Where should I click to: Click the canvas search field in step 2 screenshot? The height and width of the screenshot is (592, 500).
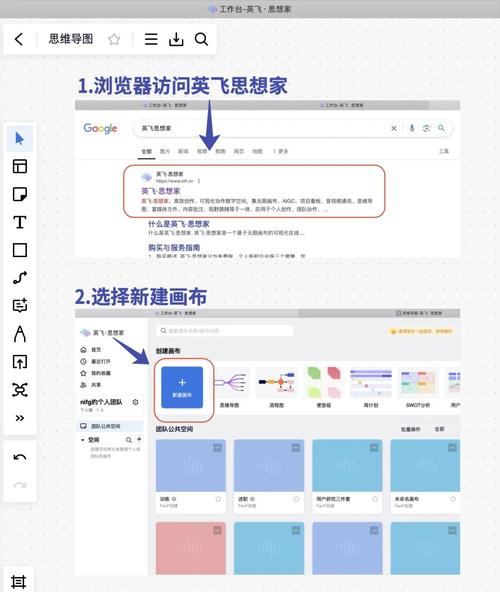(x=225, y=331)
